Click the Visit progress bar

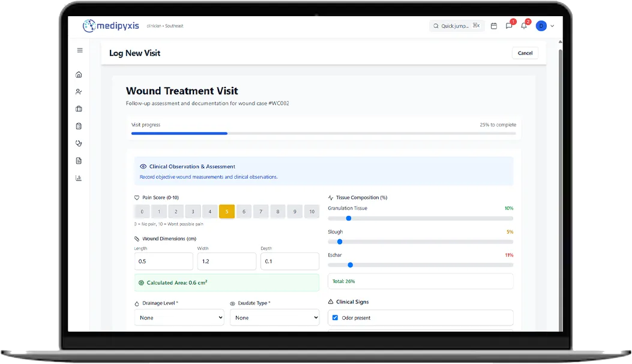(x=324, y=133)
